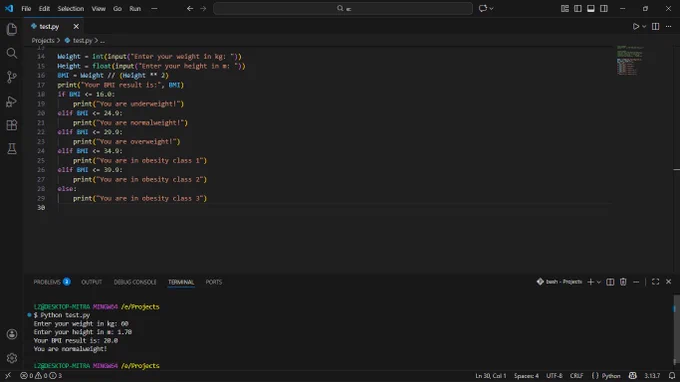Screen dimensions: 680x382
Task: Switch to the Ports tab
Action: coord(214,282)
